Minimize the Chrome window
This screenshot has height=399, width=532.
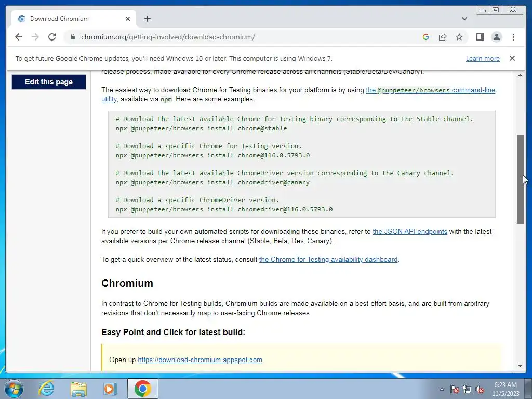click(483, 10)
